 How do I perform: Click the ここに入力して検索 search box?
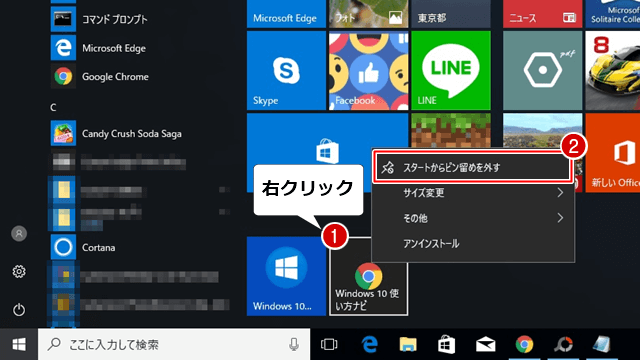[174, 344]
